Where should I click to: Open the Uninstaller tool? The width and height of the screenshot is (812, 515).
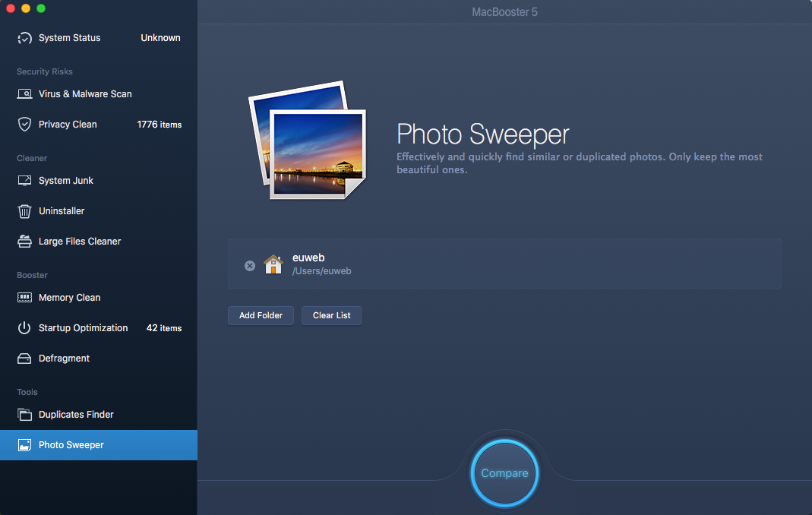click(99, 211)
